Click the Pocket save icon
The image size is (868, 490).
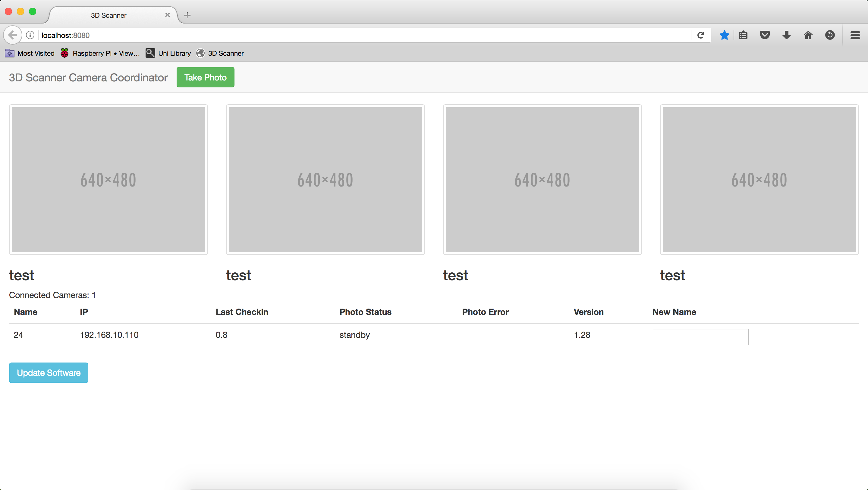[x=765, y=35]
